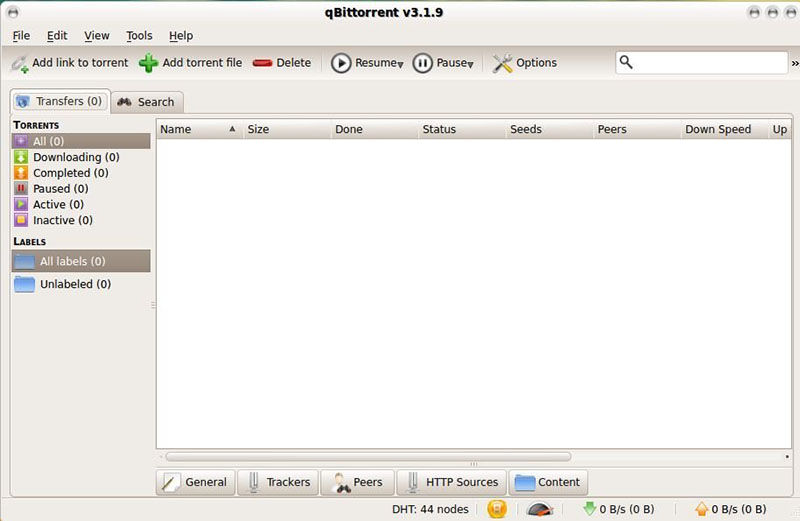
Task: Switch to the Transfers (0) tab
Action: click(60, 102)
